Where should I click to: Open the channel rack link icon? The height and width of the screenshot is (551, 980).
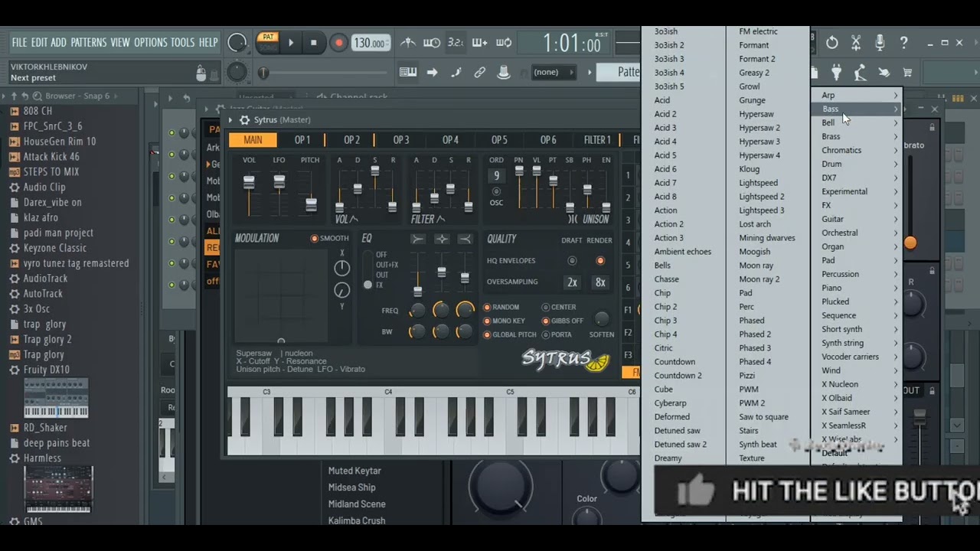click(x=480, y=73)
